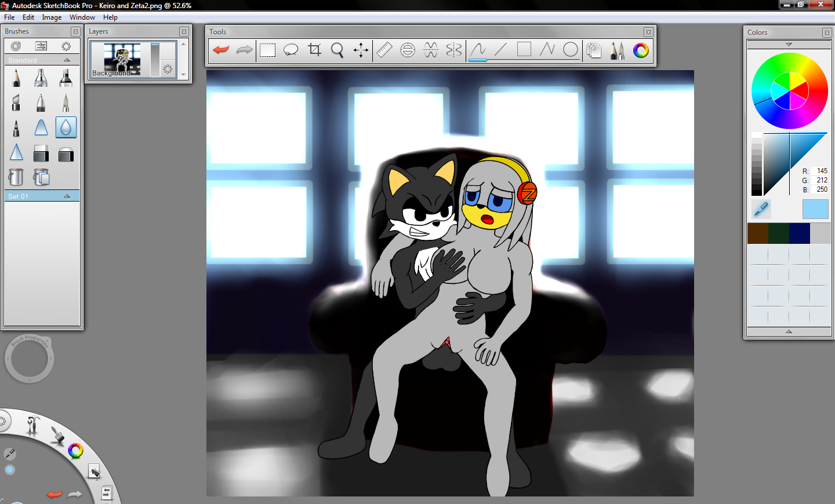Activate the eyedropper in the Colors panel

pos(761,209)
